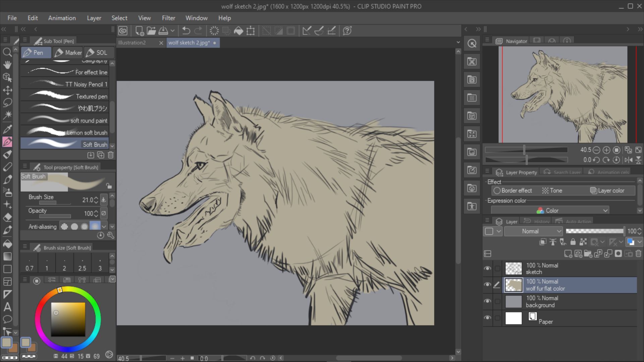Click the Redo arrow in the command bar
This screenshot has height=362, width=644.
pyautogui.click(x=199, y=31)
